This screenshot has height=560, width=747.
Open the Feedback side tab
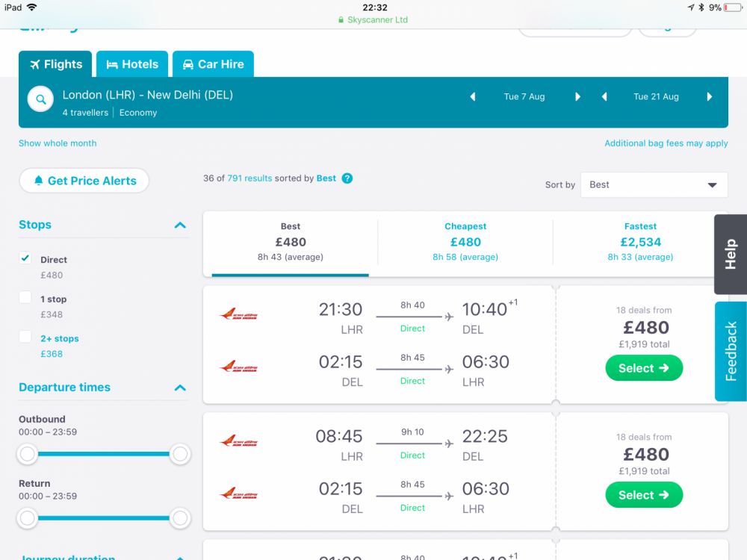pos(731,352)
